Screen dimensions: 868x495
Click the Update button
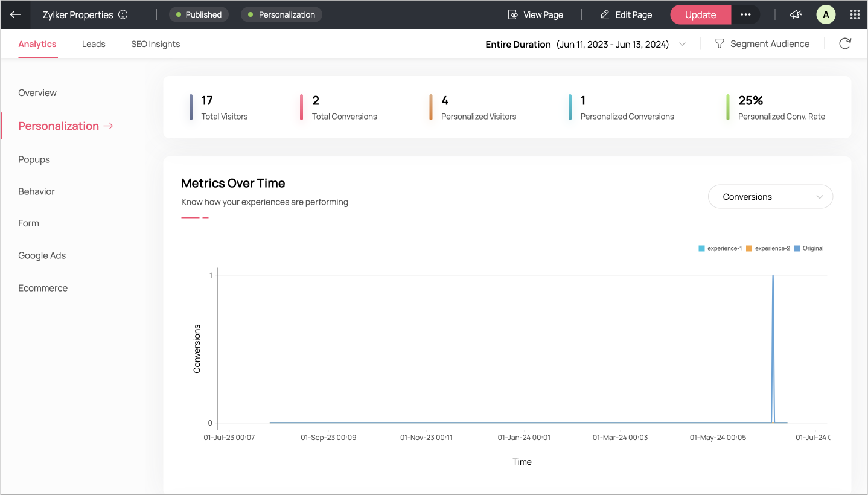tap(700, 14)
